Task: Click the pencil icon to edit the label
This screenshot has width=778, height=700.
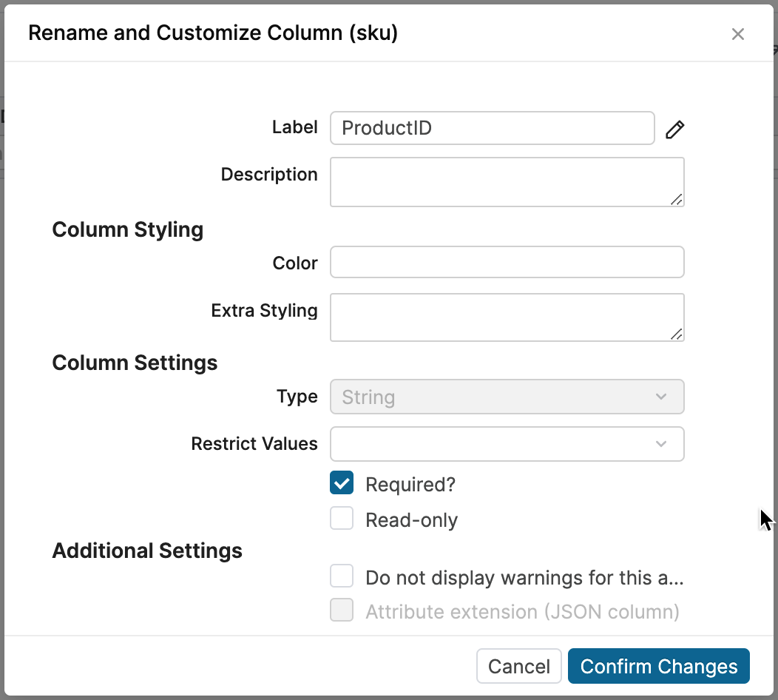Action: tap(674, 129)
